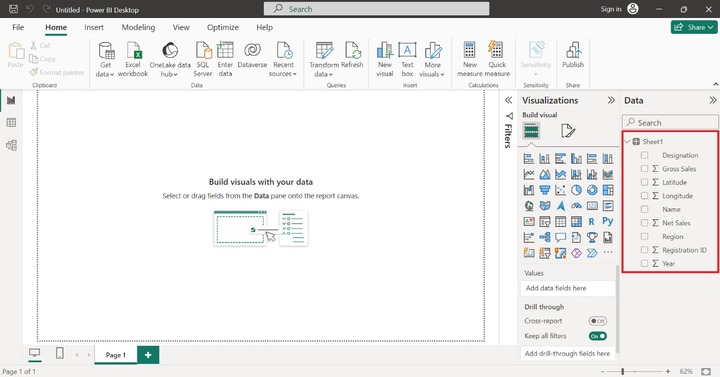This screenshot has width=720, height=377.
Task: Expand Recent sources dropdown
Action: tap(283, 60)
